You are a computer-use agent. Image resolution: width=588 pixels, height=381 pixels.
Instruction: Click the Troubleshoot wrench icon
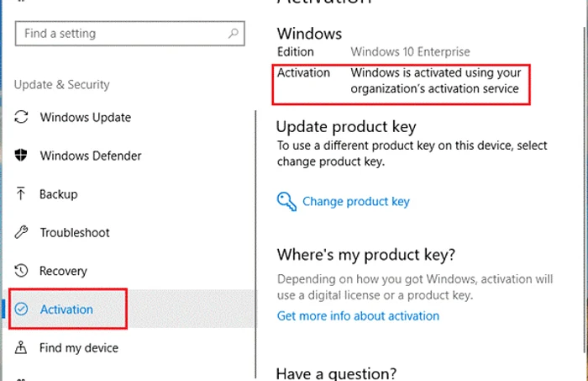point(21,232)
